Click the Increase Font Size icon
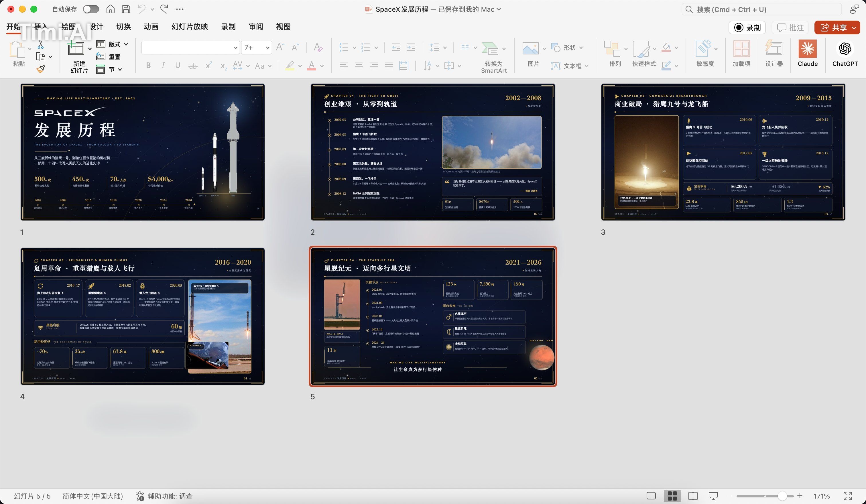Screen dimensions: 866x504 pyautogui.click(x=280, y=47)
